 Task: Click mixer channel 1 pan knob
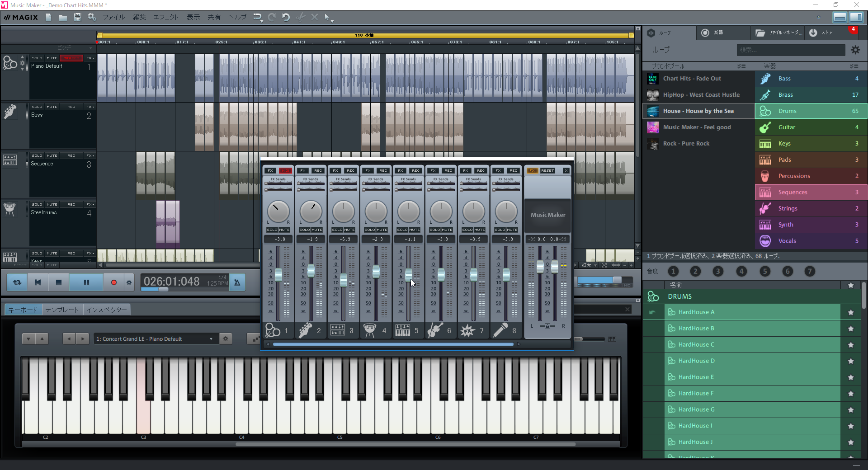coord(278,211)
